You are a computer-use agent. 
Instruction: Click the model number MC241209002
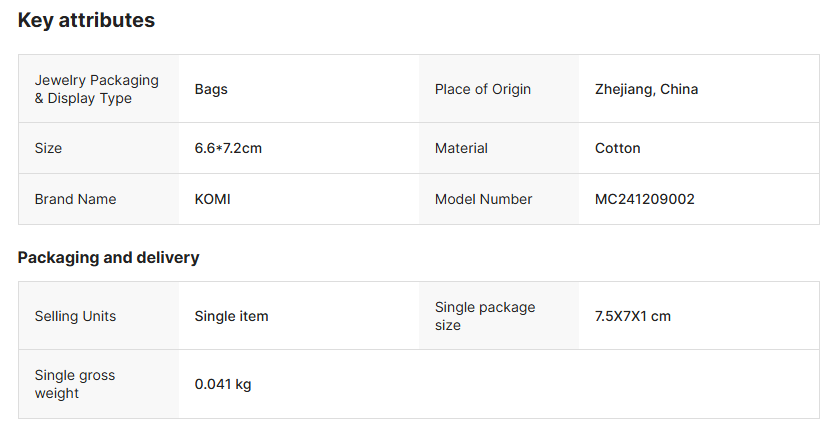coord(645,199)
